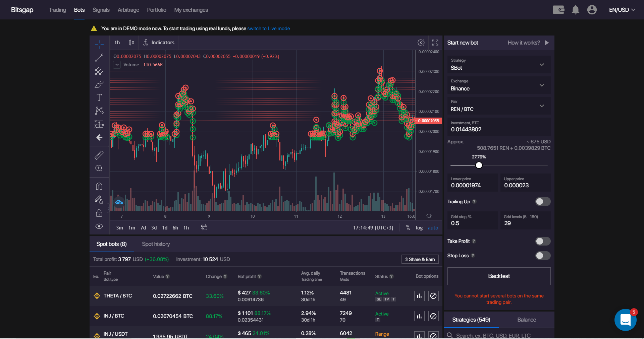
Task: Enable the Stop Loss toggle
Action: pyautogui.click(x=543, y=256)
